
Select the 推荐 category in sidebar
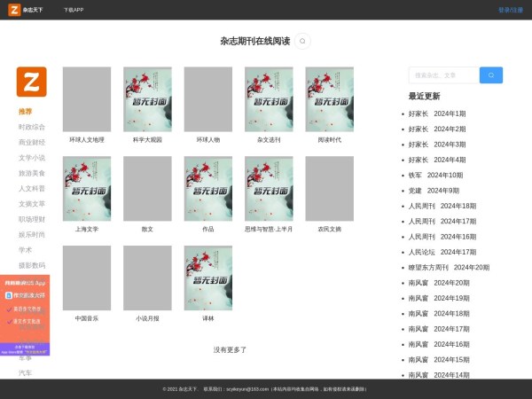(x=26, y=112)
